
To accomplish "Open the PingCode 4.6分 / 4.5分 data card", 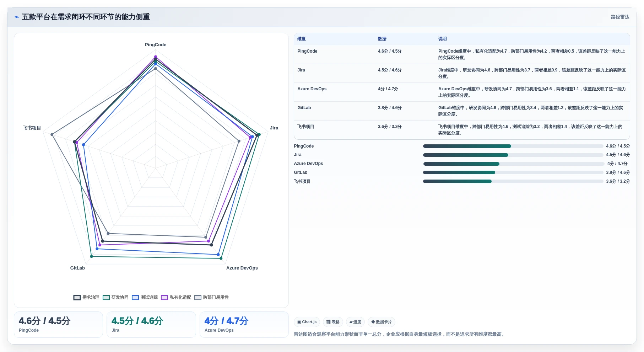I will pyautogui.click(x=58, y=325).
